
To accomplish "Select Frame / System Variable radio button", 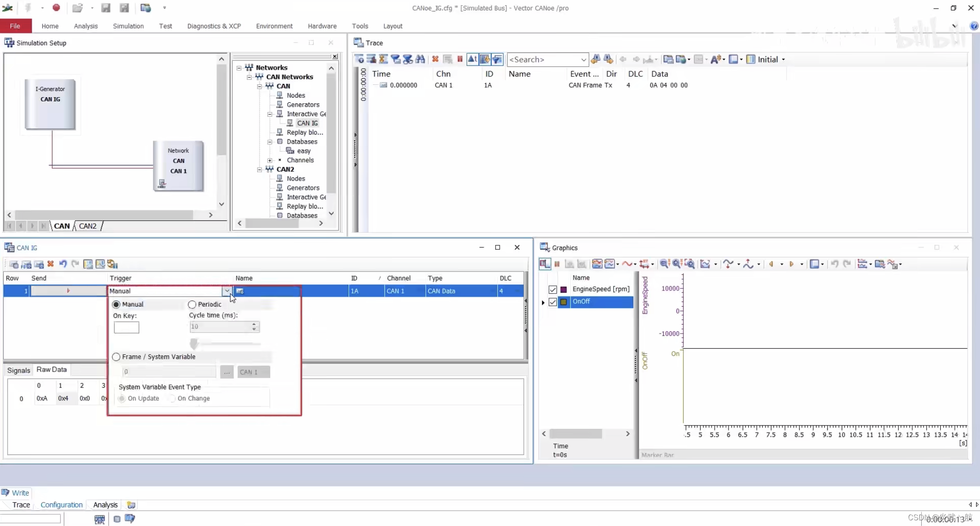I will (x=117, y=357).
